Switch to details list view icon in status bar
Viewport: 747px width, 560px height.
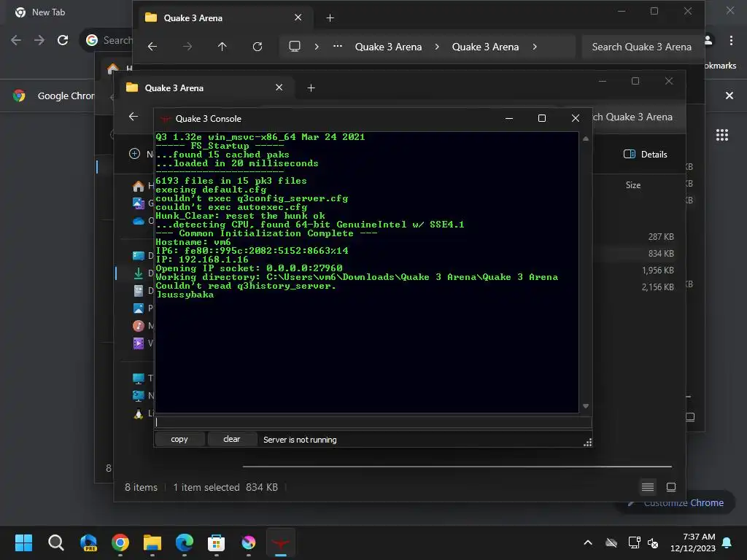pyautogui.click(x=648, y=487)
